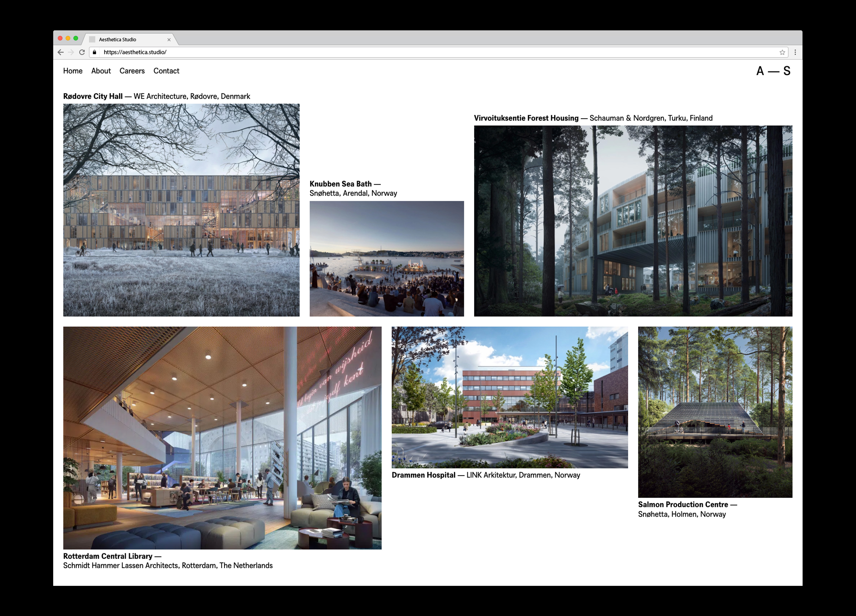Click the green maximize window button

pyautogui.click(x=76, y=38)
